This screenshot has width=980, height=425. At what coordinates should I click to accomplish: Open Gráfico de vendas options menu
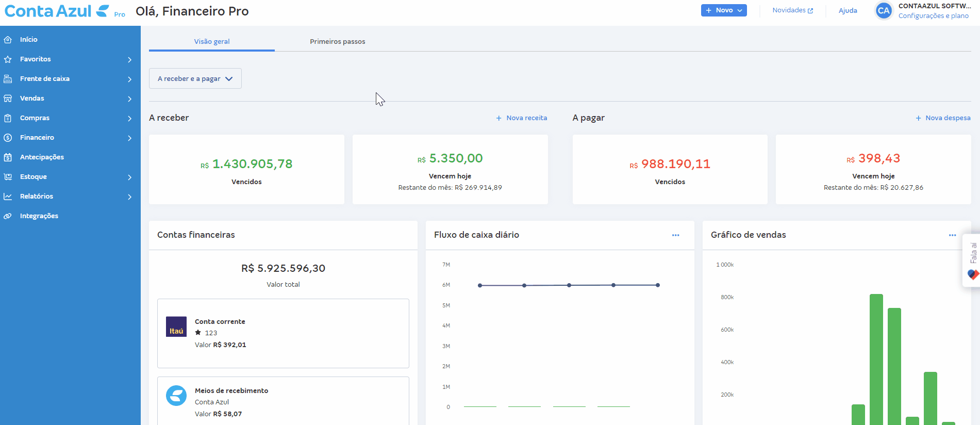click(952, 235)
